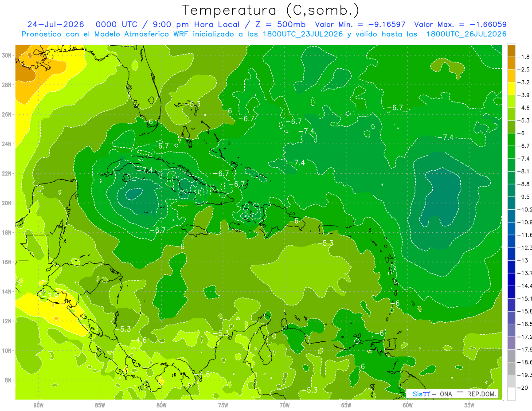The width and height of the screenshot is (532, 411).
Task: Click the valid-until time 1800UTC_26JUL2026
Action: pos(466,34)
